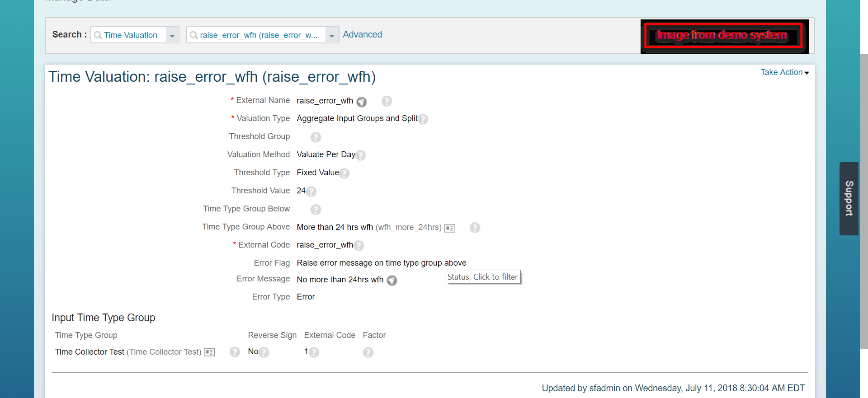Click help icon beside Input Group External Code 1
Screen dimensions: 868x398
tap(314, 352)
